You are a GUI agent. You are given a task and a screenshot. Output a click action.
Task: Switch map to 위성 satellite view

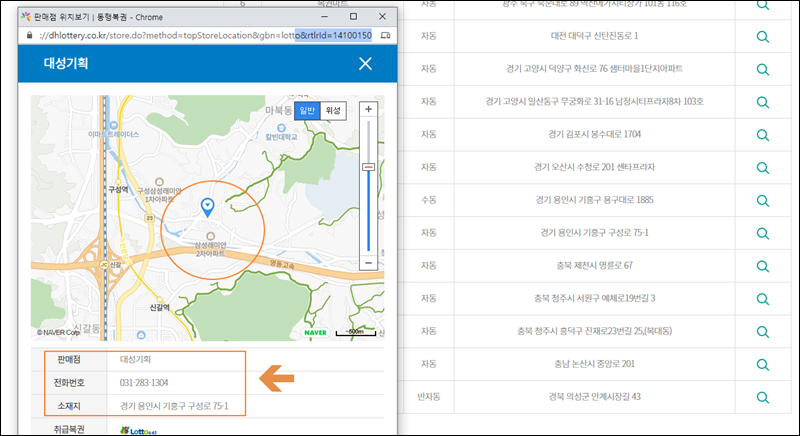tap(333, 111)
